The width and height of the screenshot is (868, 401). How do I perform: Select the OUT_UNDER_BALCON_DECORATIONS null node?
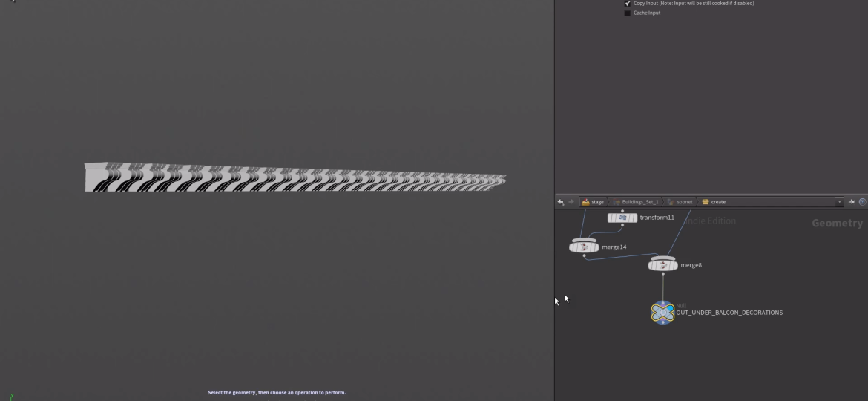pos(662,313)
